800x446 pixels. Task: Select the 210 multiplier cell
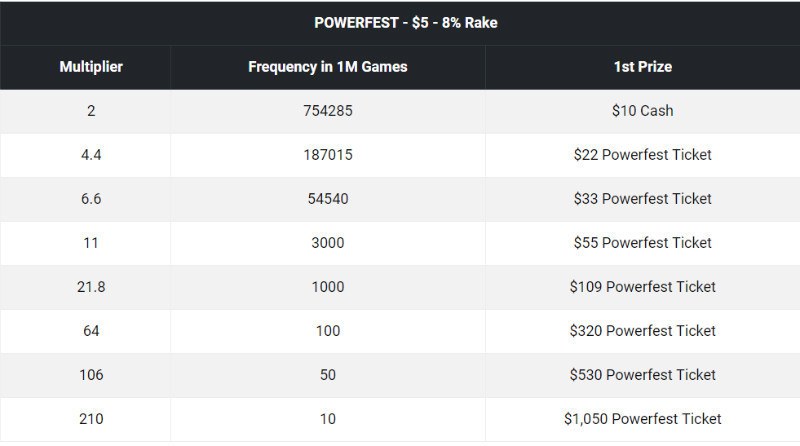(x=91, y=419)
